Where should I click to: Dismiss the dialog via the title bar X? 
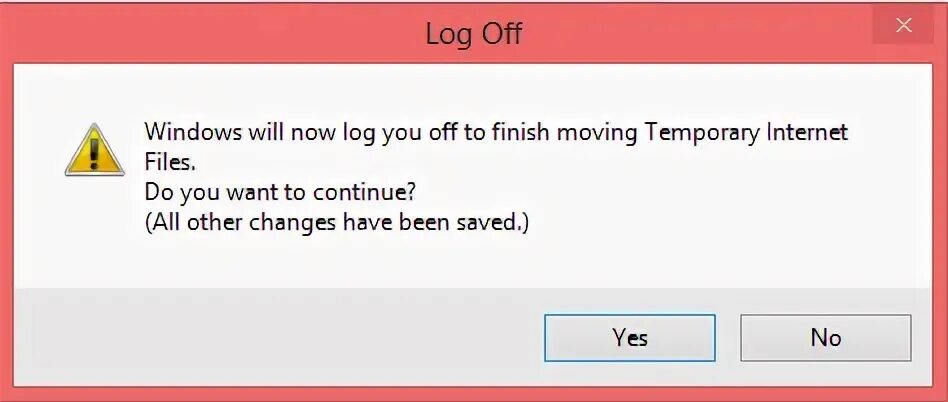coord(903,25)
